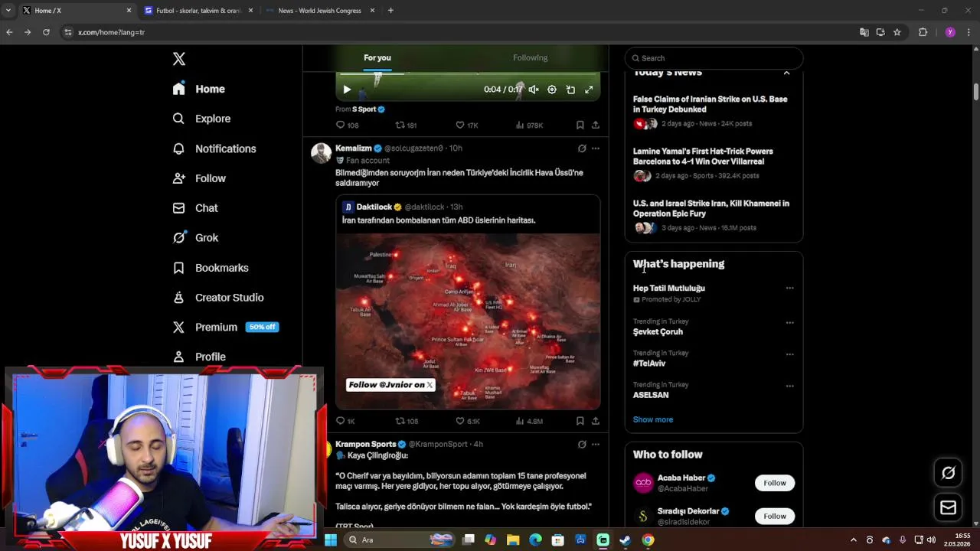The image size is (980, 551).
Task: Like the Kemalizm post, 6.1K likes
Action: tap(468, 421)
